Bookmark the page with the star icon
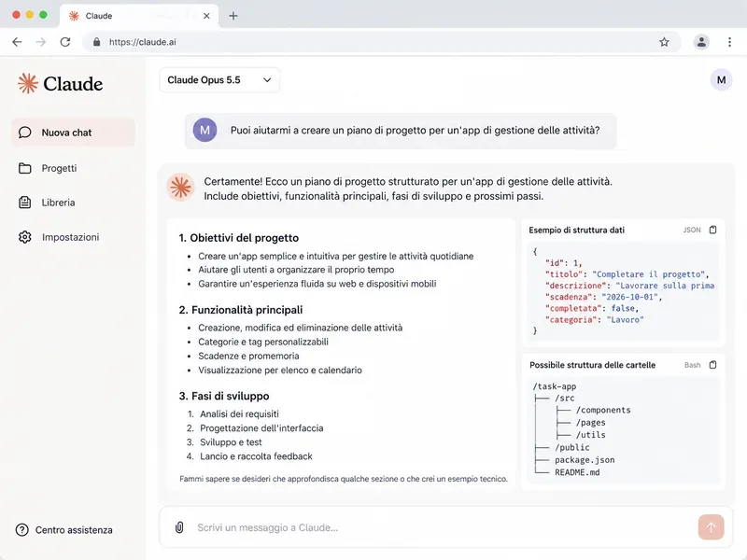This screenshot has width=747, height=560. (x=664, y=42)
